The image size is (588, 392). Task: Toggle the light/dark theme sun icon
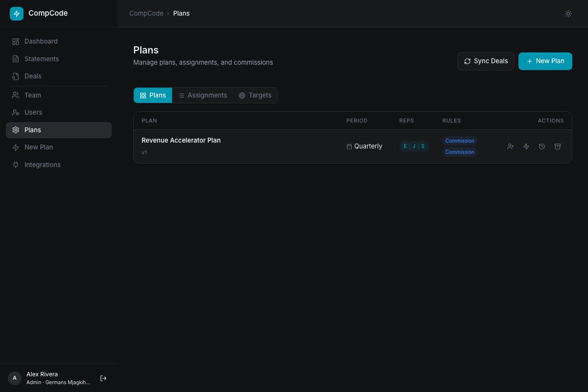point(568,14)
